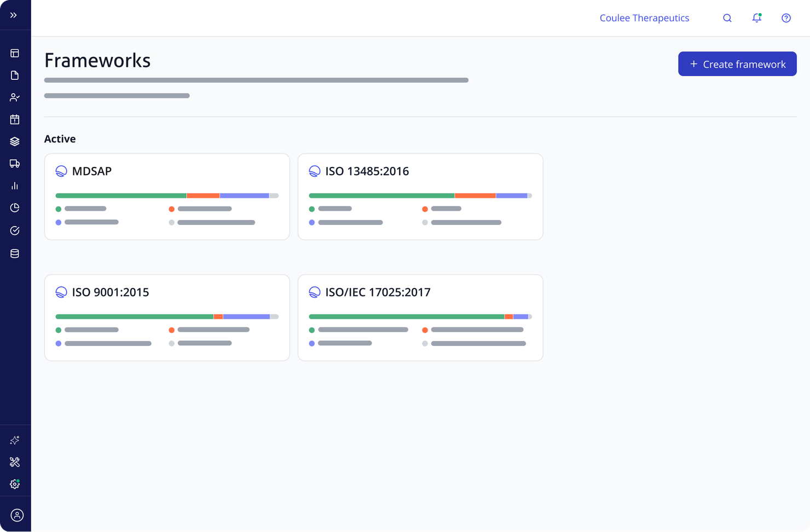Open the stacked layers icon in sidebar
The width and height of the screenshot is (810, 532).
(x=15, y=141)
